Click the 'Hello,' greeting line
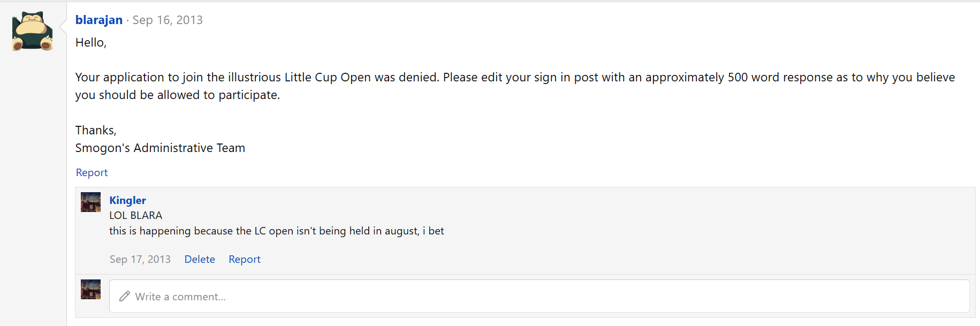 click(x=91, y=42)
